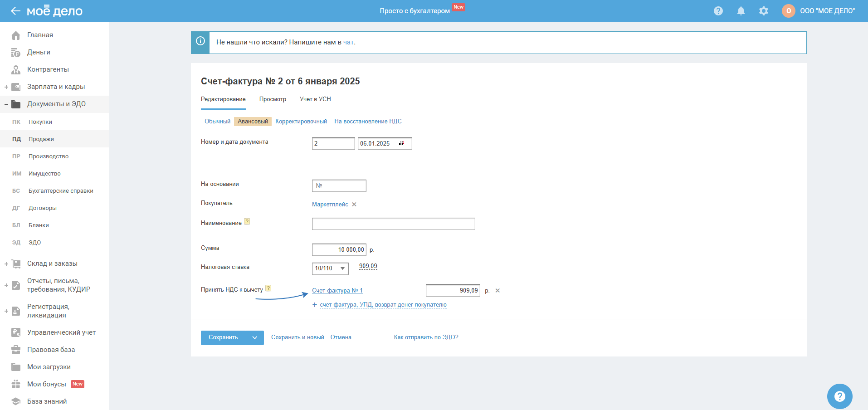
Task: Click the Отчеты, письма report icon
Action: [x=16, y=285]
